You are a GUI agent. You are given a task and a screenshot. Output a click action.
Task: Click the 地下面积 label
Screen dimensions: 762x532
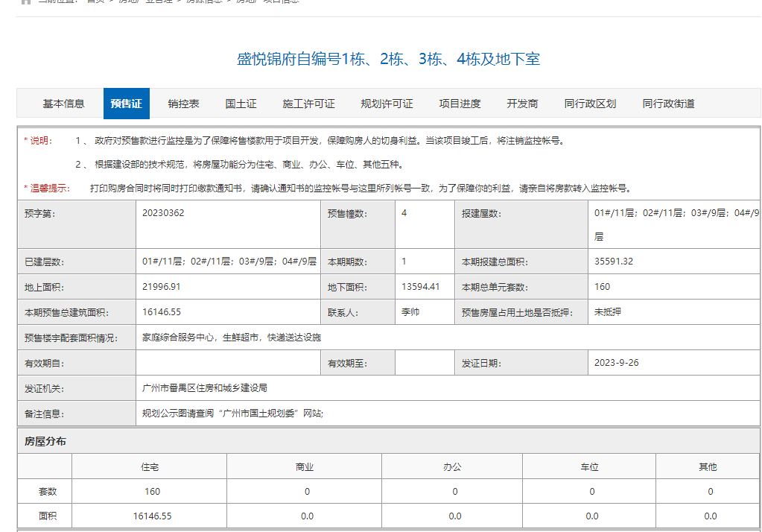coord(347,288)
